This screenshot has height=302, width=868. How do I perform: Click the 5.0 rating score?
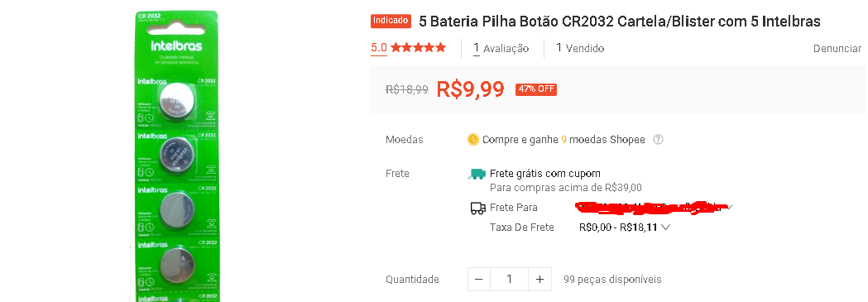pos(379,47)
